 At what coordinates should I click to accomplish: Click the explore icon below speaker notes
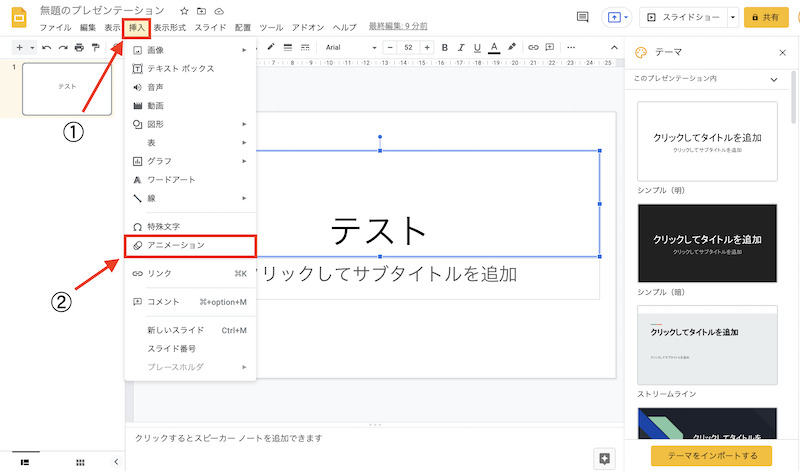click(604, 458)
